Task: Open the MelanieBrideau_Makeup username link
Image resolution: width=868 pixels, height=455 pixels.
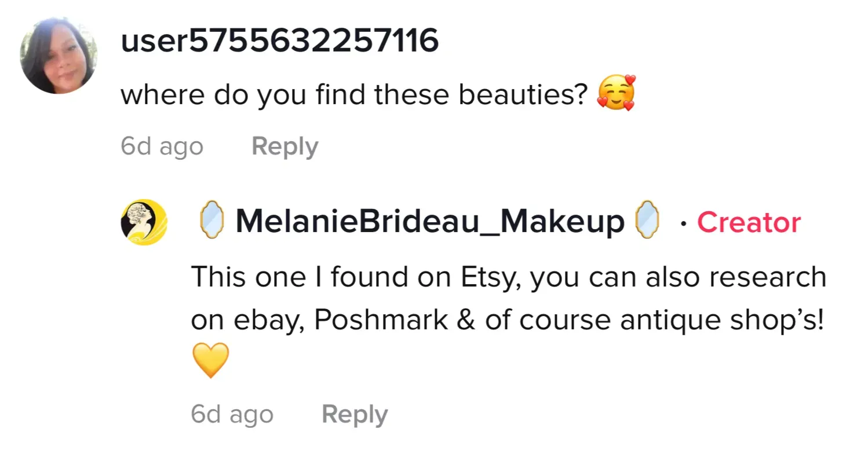Action: [x=429, y=222]
